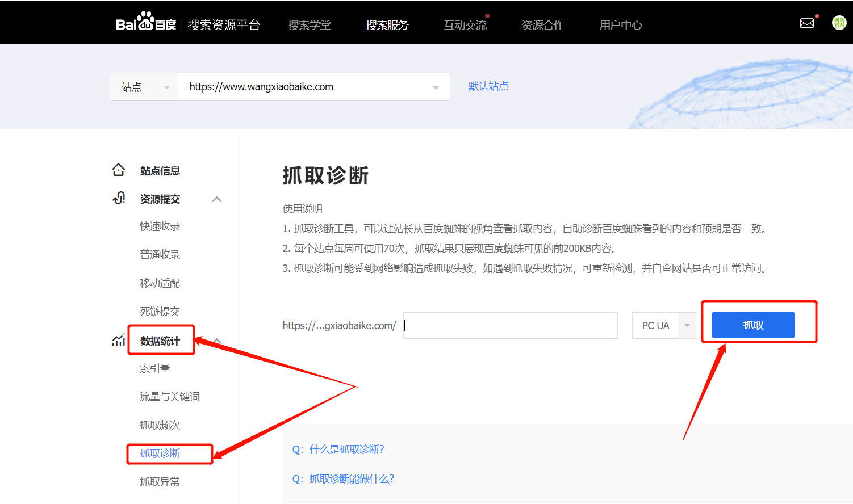Select 流量与关键词 in the sidebar
Viewport: 853px width, 504px height.
(x=169, y=397)
